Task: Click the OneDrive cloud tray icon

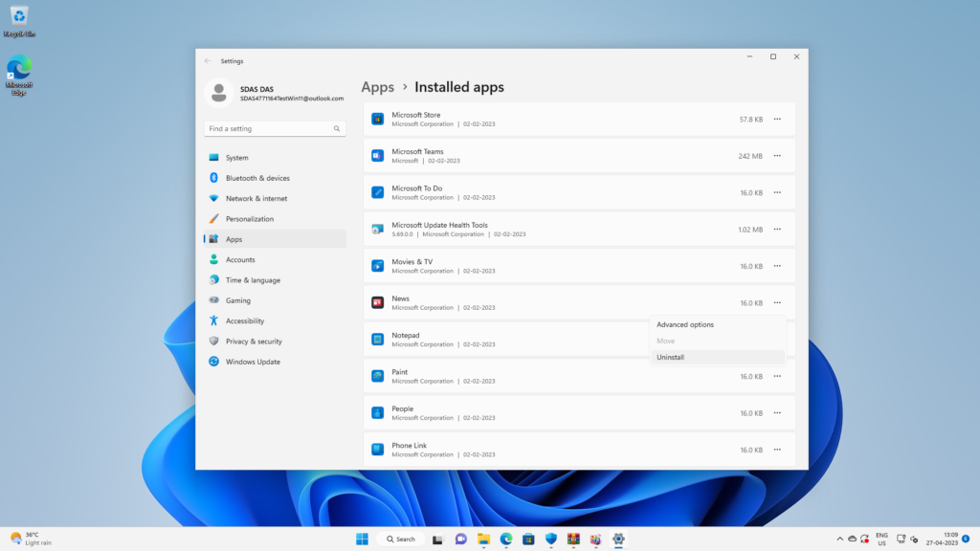Action: pos(852,540)
